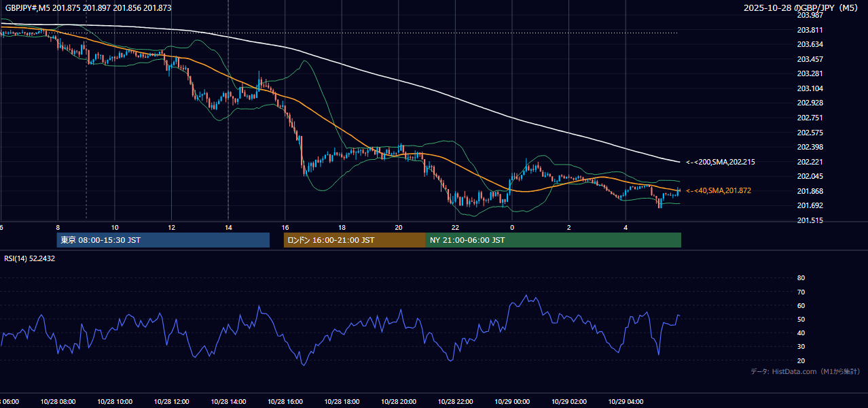Click the 10/28 10:00 time axis label

coord(115,401)
